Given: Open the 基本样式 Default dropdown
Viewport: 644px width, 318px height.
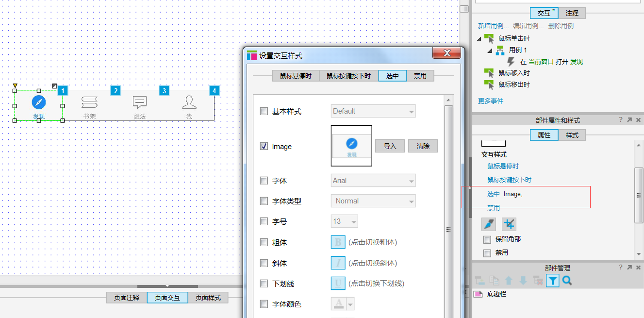Looking at the screenshot, I should point(373,111).
